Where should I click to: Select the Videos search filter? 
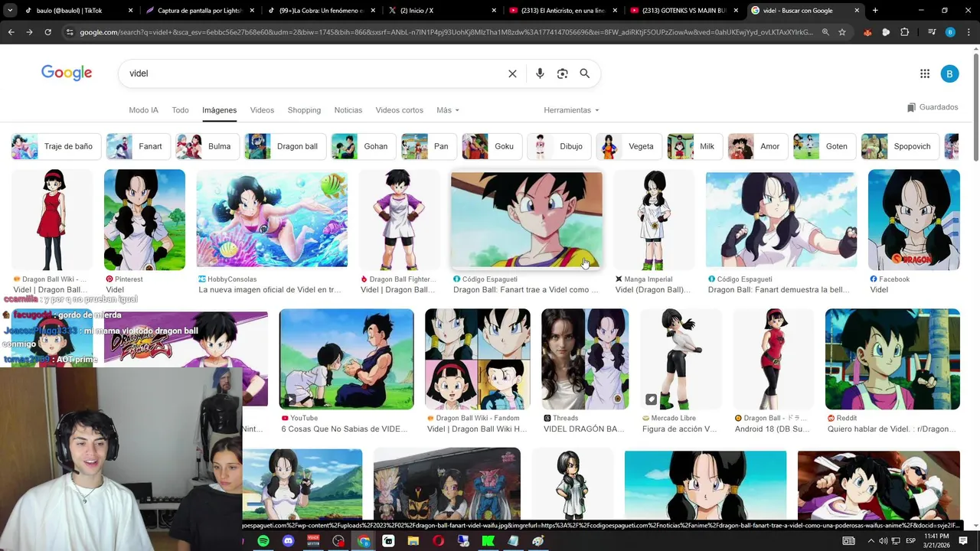coord(262,110)
